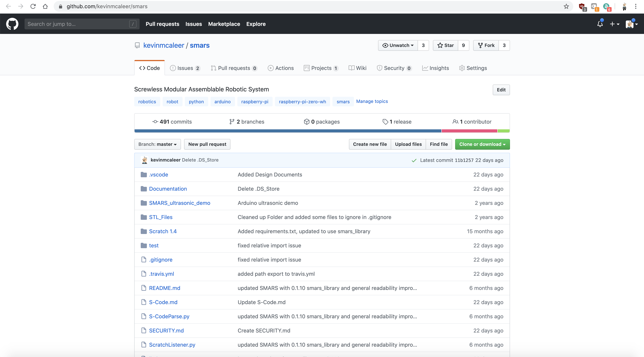Open the Security tab
The image size is (644, 357).
394,68
